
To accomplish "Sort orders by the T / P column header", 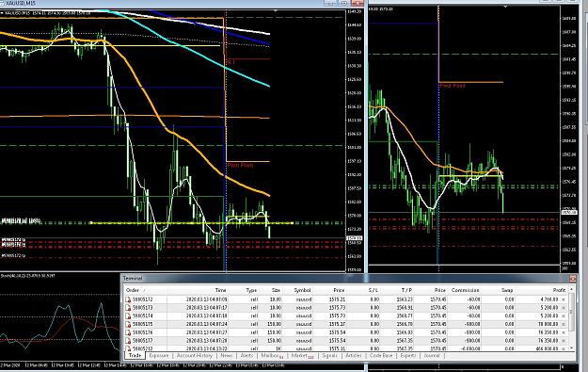I will coord(406,290).
